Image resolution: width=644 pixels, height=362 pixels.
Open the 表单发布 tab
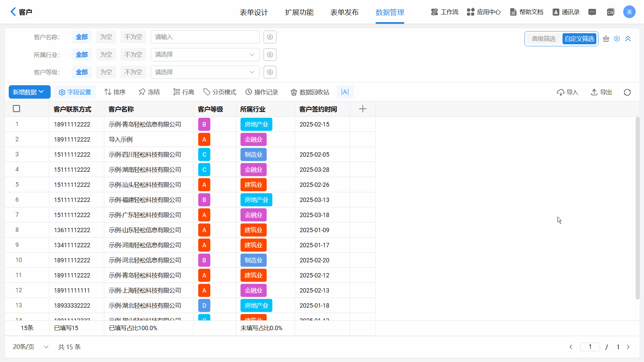[344, 12]
